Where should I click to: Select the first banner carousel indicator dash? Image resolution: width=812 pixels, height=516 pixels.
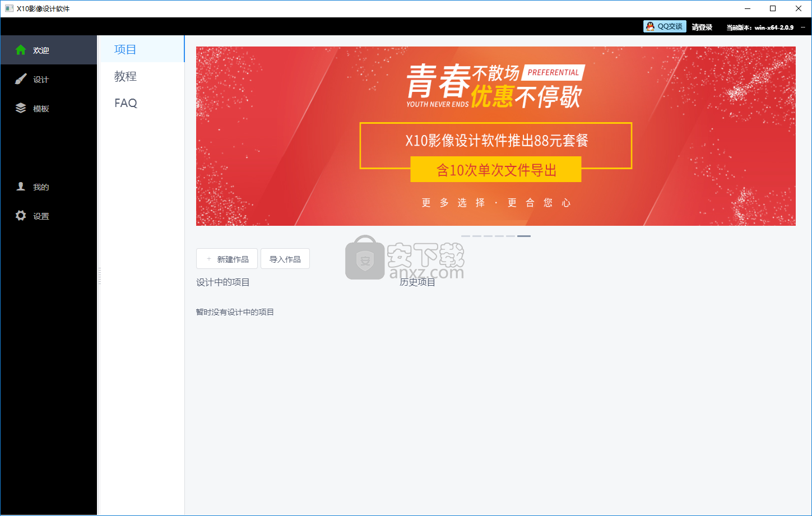tap(466, 236)
